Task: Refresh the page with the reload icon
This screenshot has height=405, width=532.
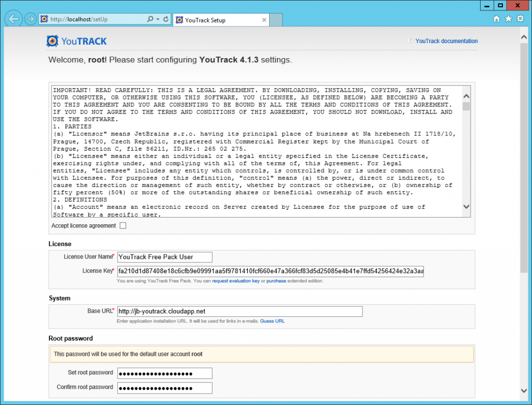Action: 166,19
